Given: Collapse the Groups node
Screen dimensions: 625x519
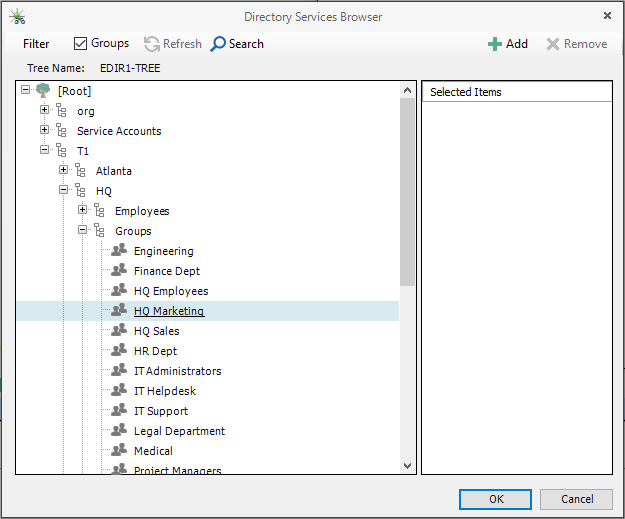Looking at the screenshot, I should [83, 231].
